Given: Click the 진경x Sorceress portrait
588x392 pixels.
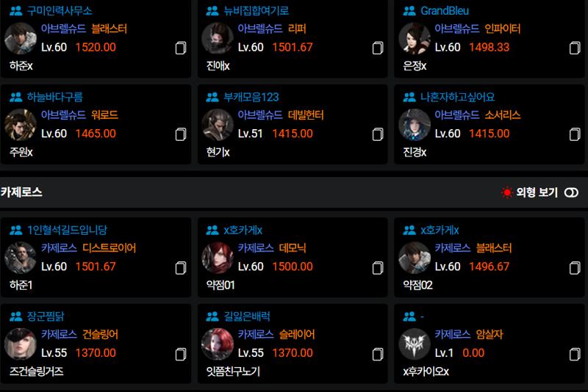Looking at the screenshot, I should point(415,125).
